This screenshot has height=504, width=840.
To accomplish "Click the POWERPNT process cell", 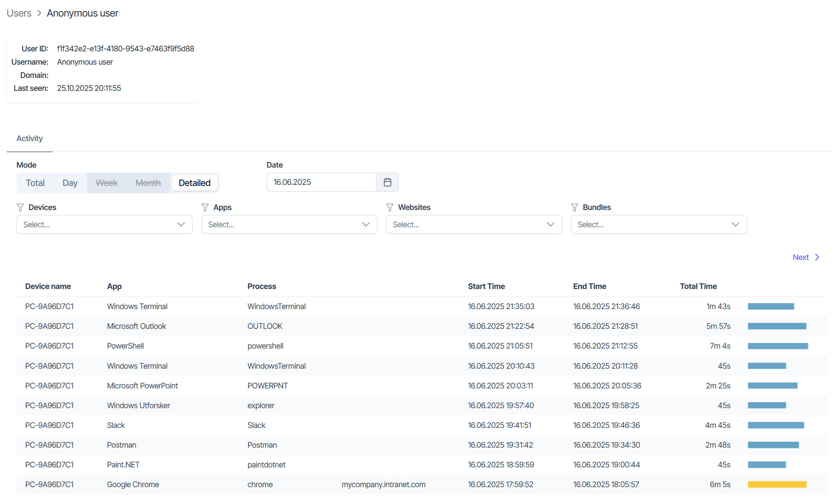I will click(x=268, y=386).
